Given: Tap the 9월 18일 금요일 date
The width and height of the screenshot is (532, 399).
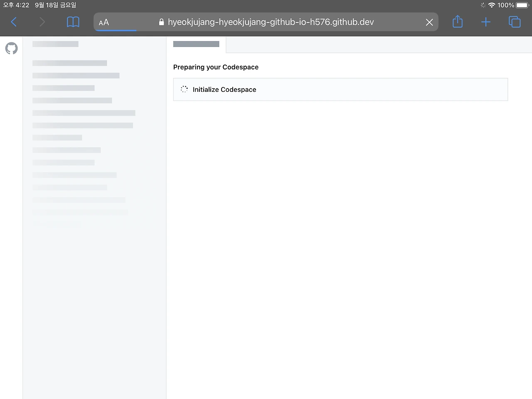Looking at the screenshot, I should [x=55, y=5].
